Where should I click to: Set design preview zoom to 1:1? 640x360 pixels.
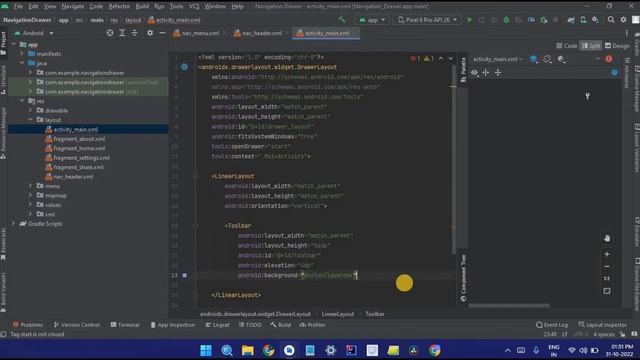coord(607,278)
